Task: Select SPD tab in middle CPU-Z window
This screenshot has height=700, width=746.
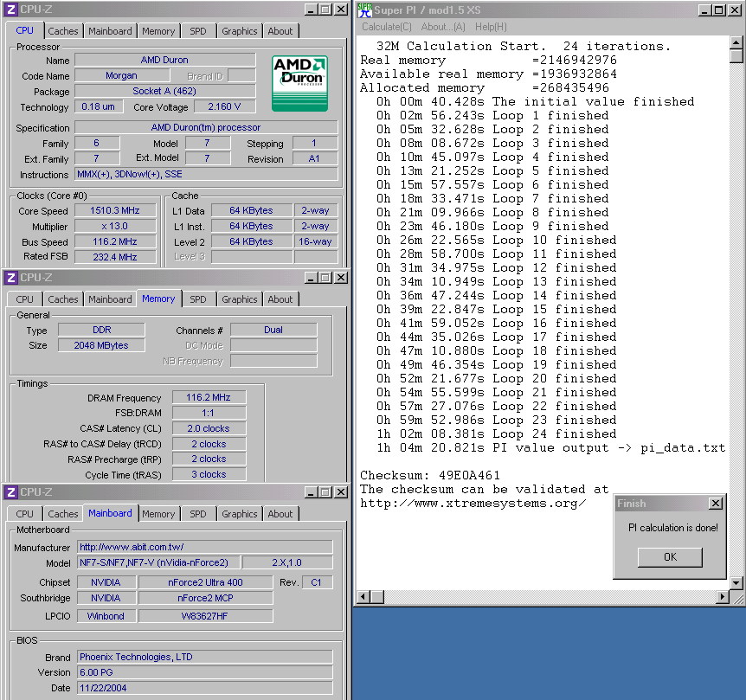Action: coord(198,299)
